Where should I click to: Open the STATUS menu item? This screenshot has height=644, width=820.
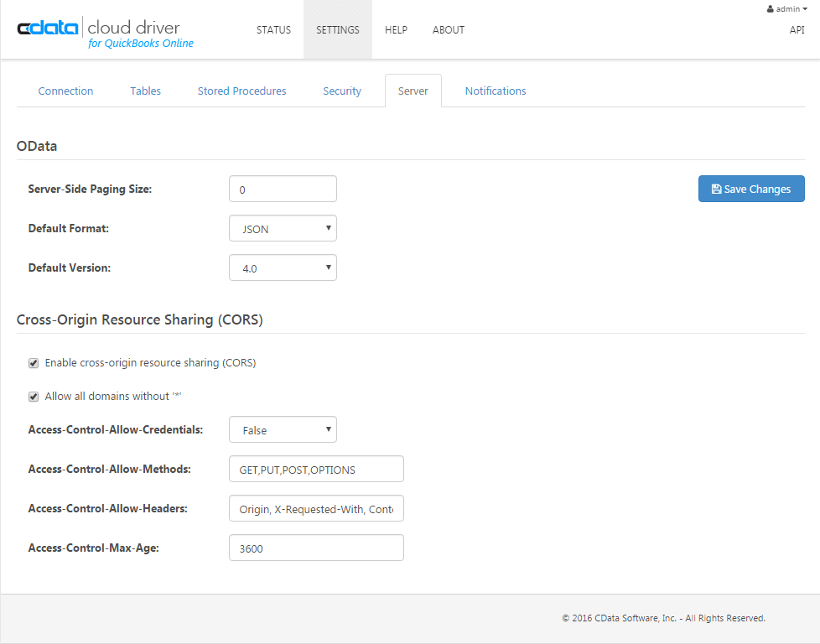[273, 29]
